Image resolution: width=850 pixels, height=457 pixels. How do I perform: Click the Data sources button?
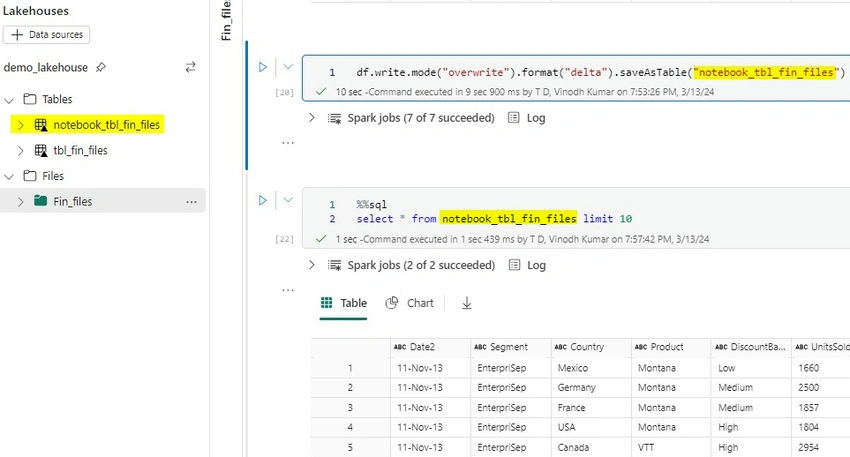click(46, 35)
